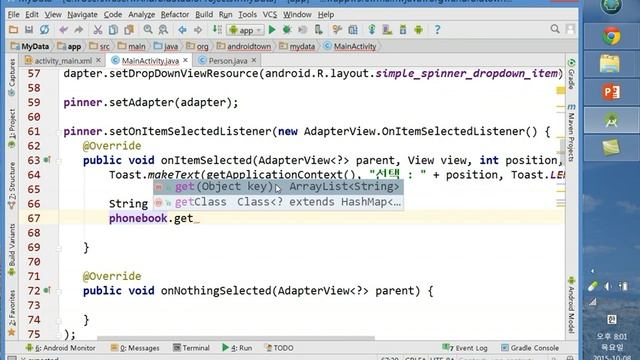This screenshot has width=640, height=360.
Task: Open file explorer from the taskbar
Action: [x=610, y=64]
